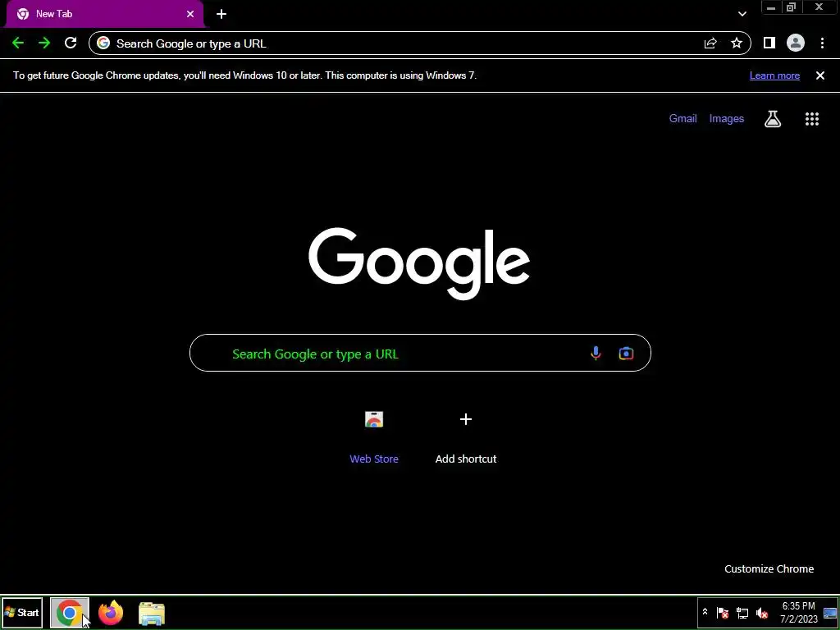Click the muted volume tray icon
The height and width of the screenshot is (630, 840).
762,613
